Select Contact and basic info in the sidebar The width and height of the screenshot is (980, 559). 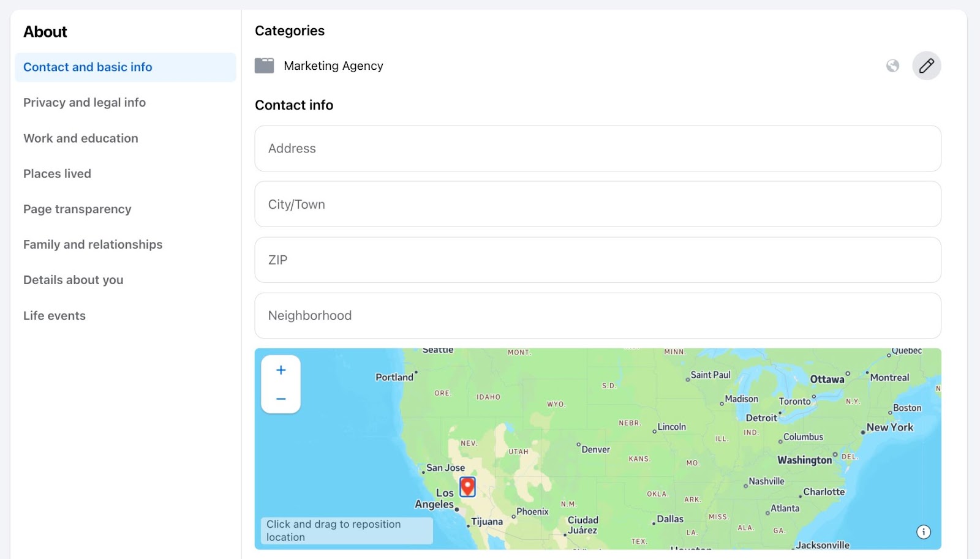point(88,67)
